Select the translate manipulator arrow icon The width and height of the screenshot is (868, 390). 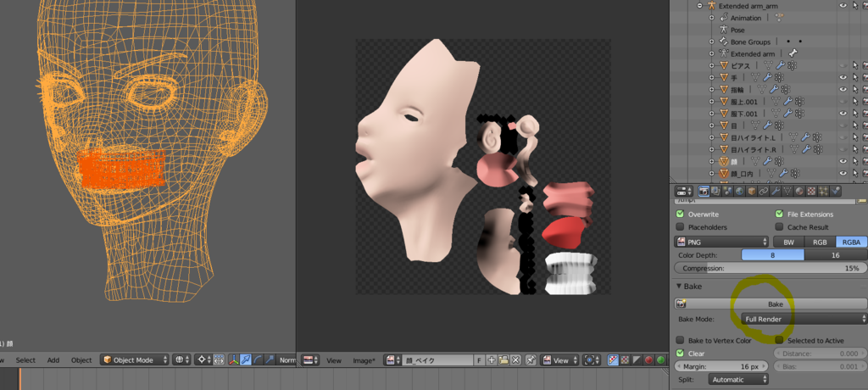(245, 360)
